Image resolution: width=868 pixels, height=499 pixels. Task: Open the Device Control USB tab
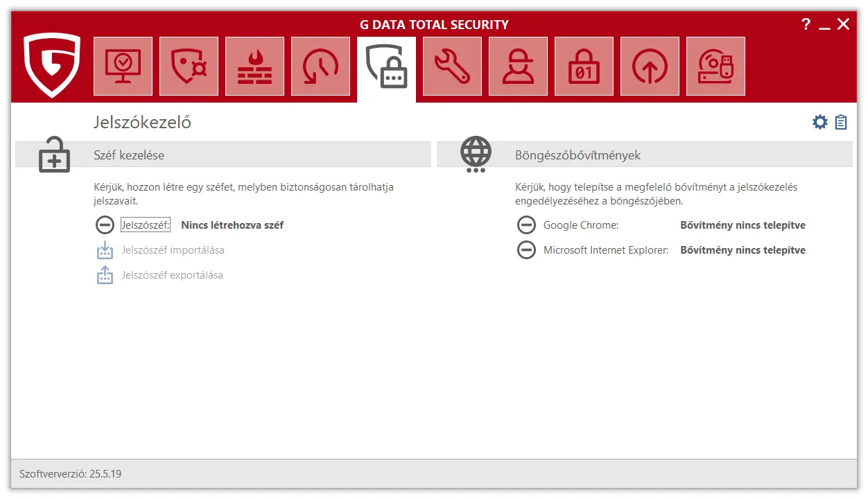715,67
